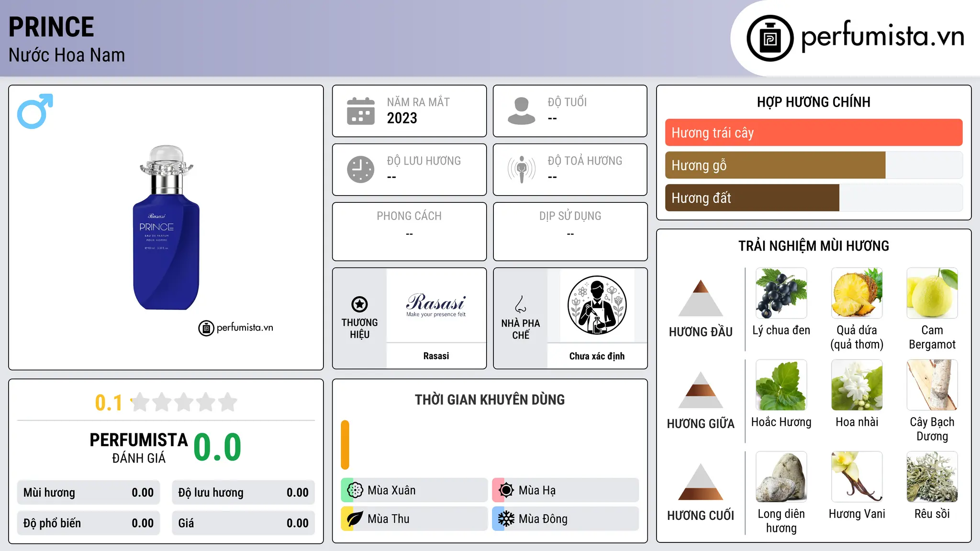980x551 pixels.
Task: Click the star badge brand icon
Action: coord(359,304)
